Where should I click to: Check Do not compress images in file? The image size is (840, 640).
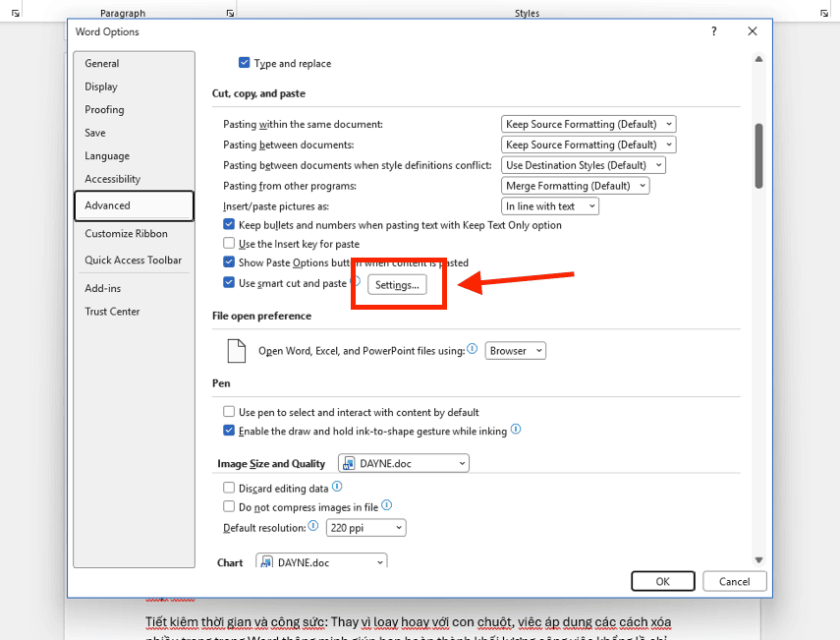tap(229, 506)
